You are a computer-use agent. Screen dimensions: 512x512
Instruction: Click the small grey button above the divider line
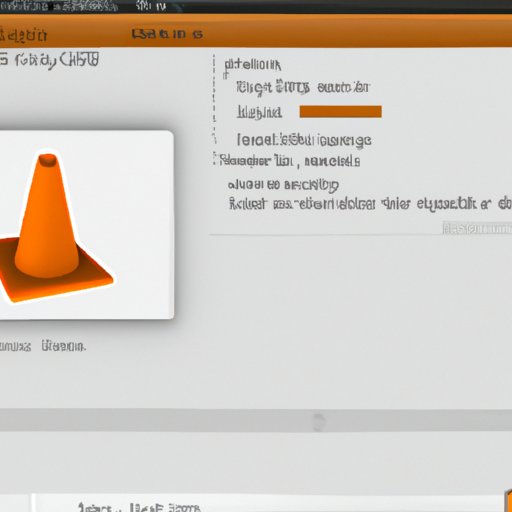[477, 228]
